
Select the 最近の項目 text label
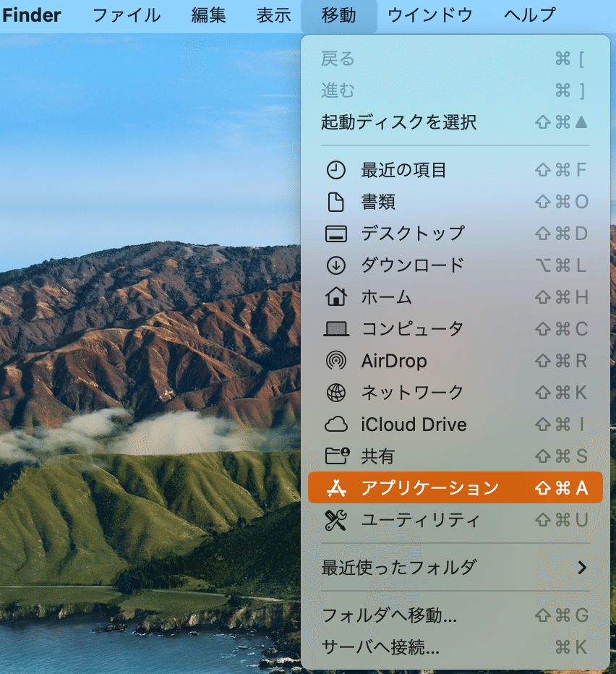coord(403,170)
